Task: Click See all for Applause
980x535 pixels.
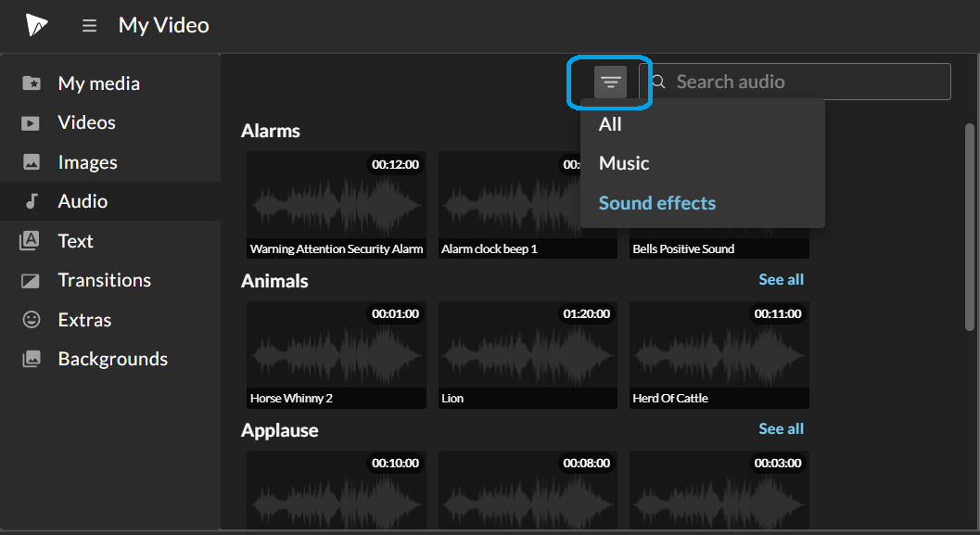Action: pos(781,428)
